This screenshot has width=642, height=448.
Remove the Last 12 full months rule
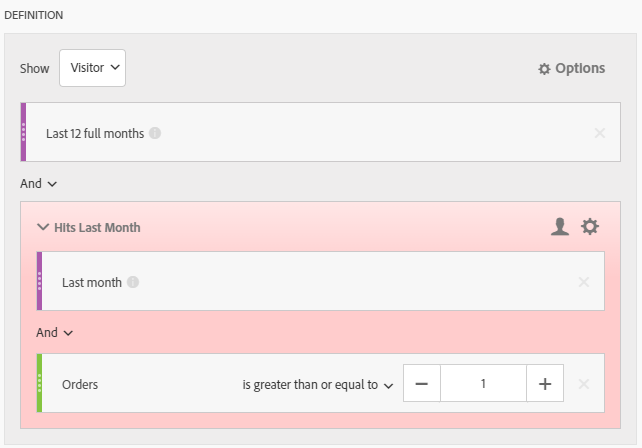(x=599, y=132)
